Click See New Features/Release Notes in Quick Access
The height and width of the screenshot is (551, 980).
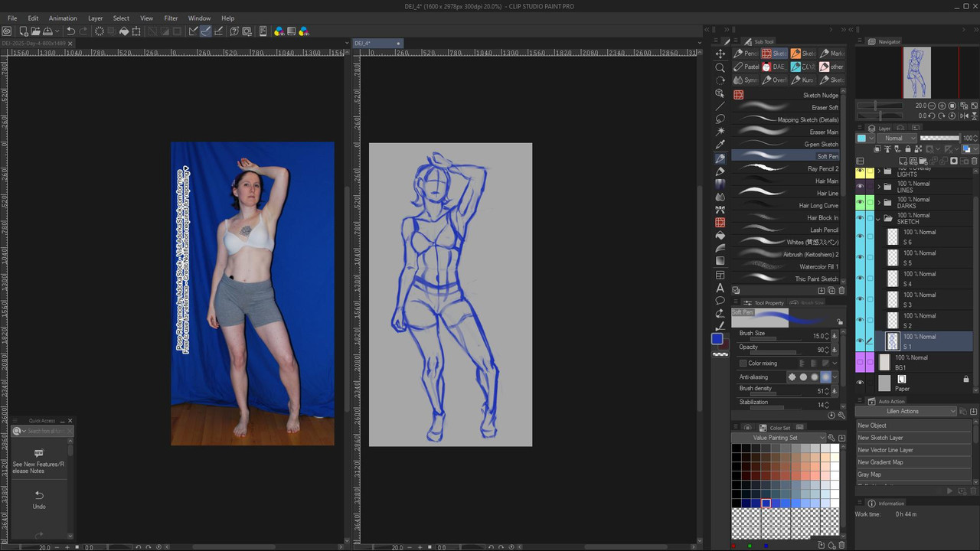coord(39,460)
